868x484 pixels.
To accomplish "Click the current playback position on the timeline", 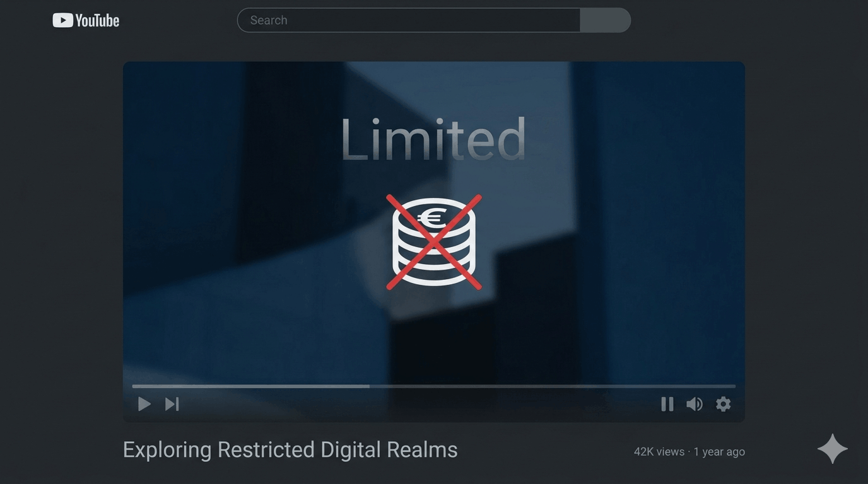I will coord(370,386).
